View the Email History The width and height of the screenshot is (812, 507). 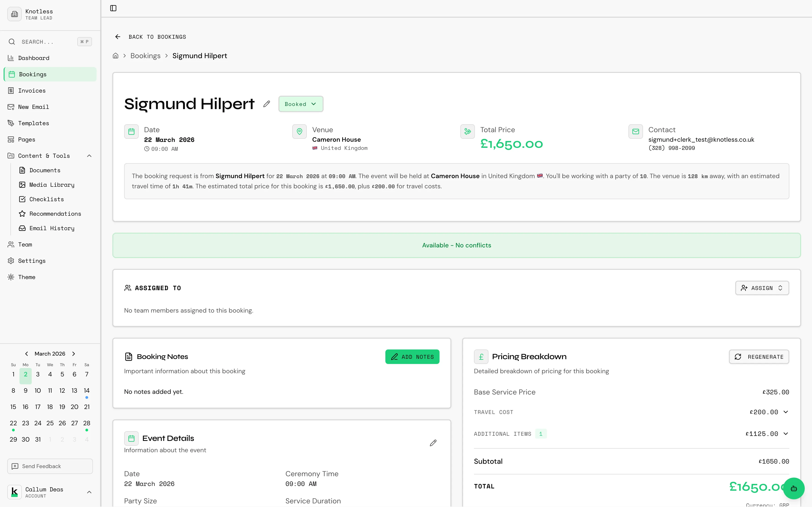pyautogui.click(x=52, y=228)
